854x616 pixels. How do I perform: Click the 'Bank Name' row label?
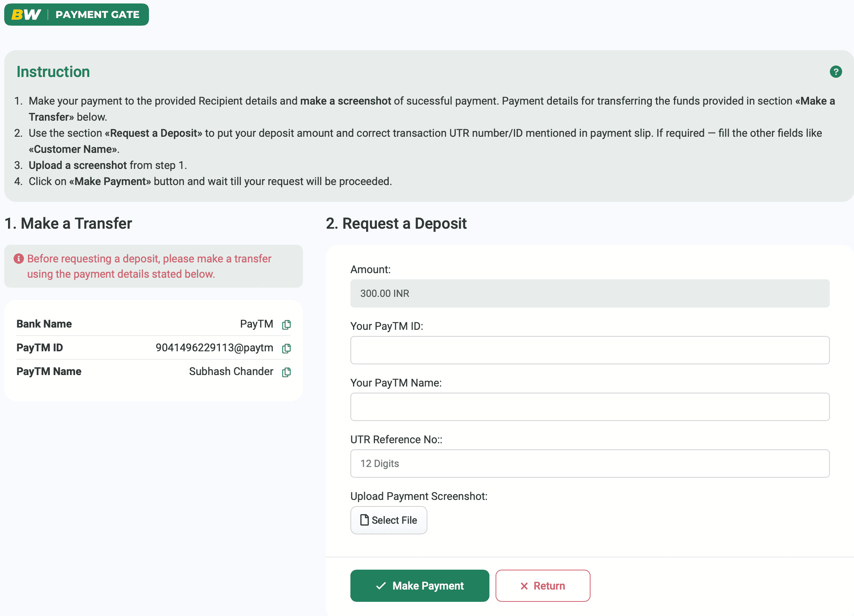point(44,324)
